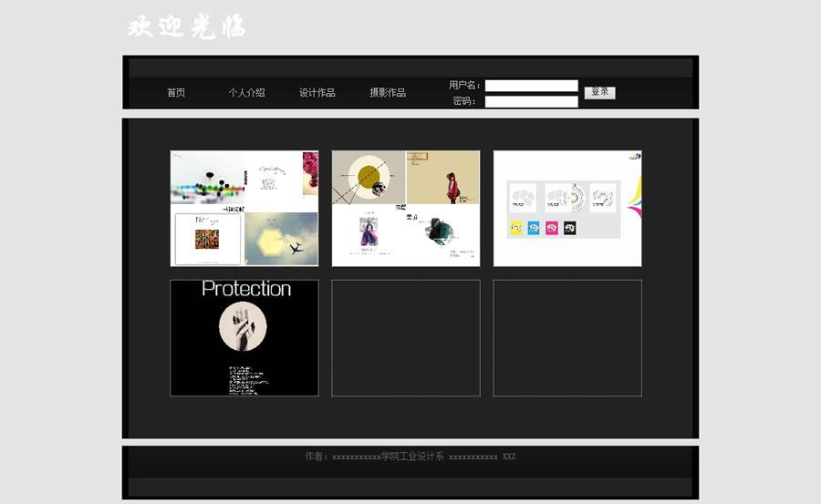This screenshot has height=504, width=821.
Task: Click the black logo square in third thumbnail
Action: tap(569, 228)
